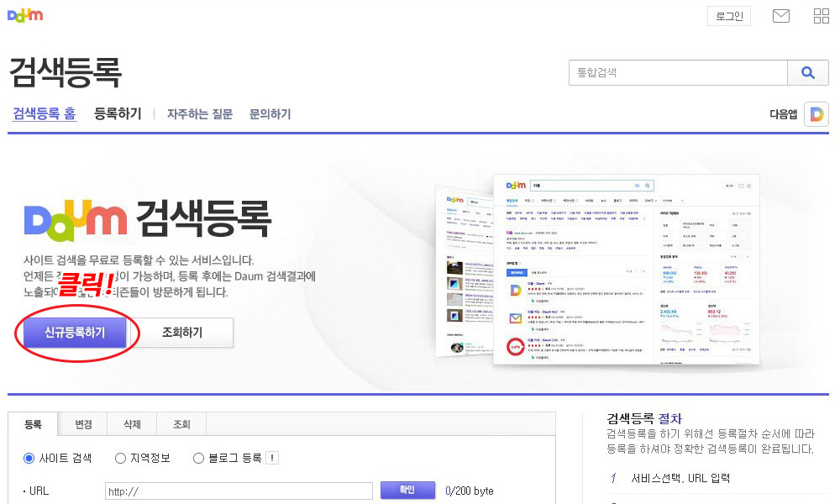The image size is (840, 504).
Task: Click the 검색등록 절차 heading
Action: click(644, 418)
